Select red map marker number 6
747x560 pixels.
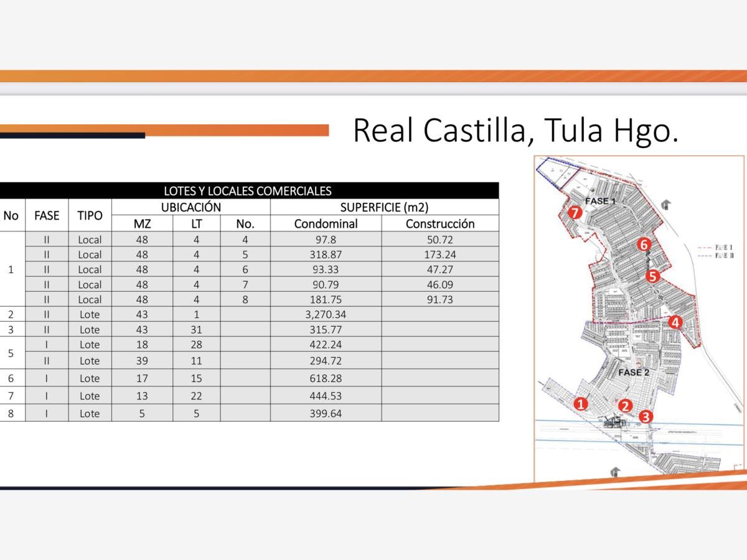[644, 245]
